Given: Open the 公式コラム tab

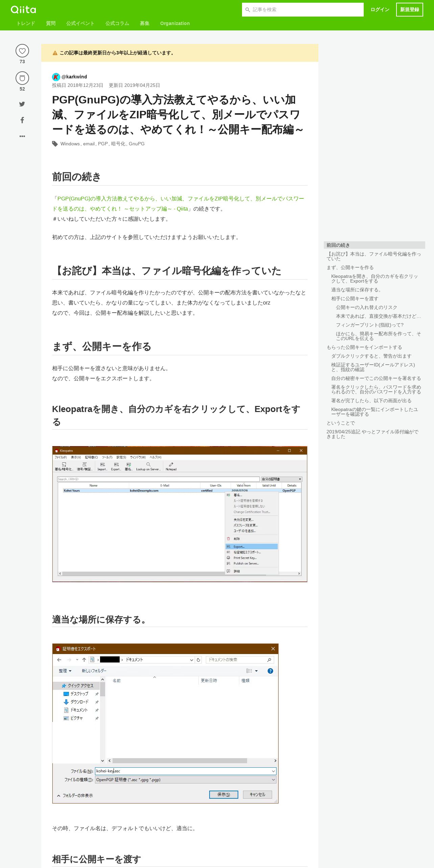Looking at the screenshot, I should point(117,23).
